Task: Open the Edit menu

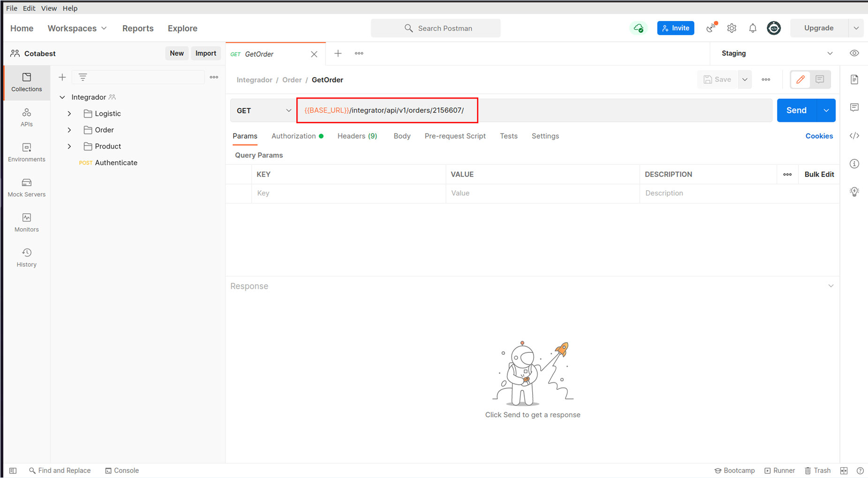Action: point(29,8)
